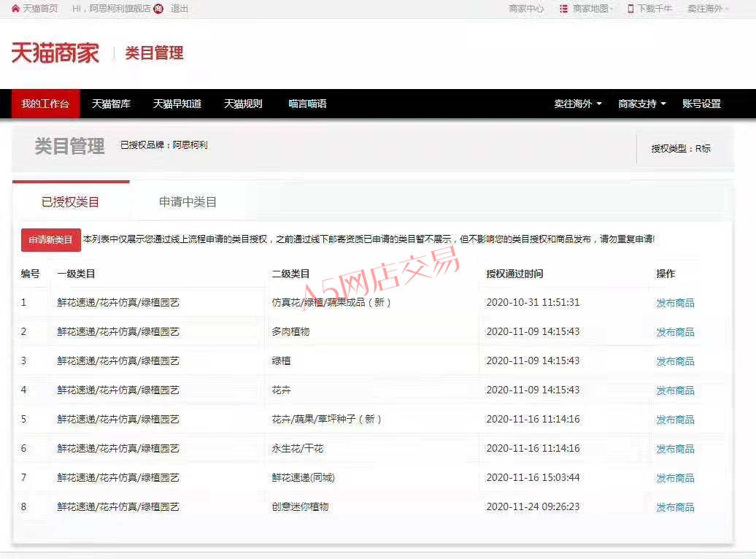Viewport: 756px width, 559px height.
Task: Open the 天猫规则 menu item
Action: pyautogui.click(x=243, y=104)
